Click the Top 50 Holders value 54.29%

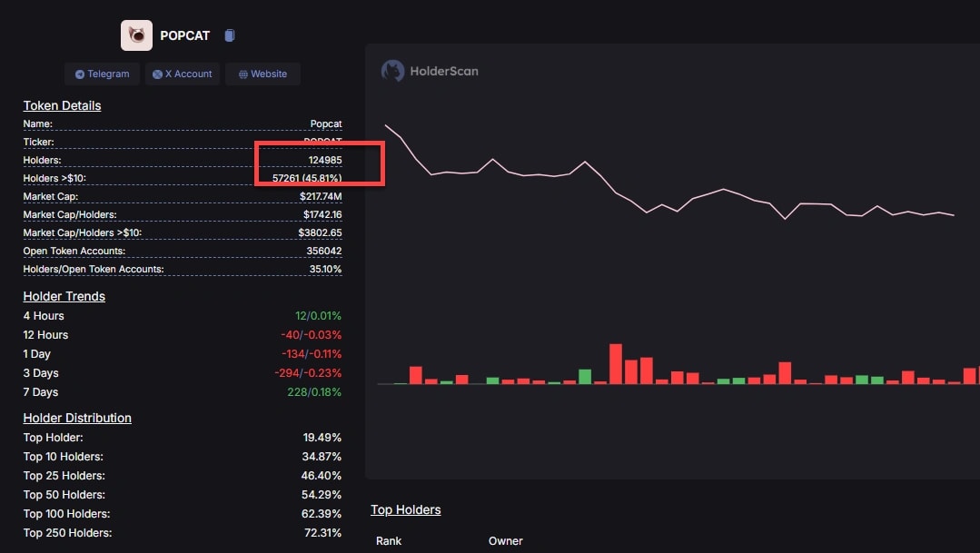pos(322,495)
